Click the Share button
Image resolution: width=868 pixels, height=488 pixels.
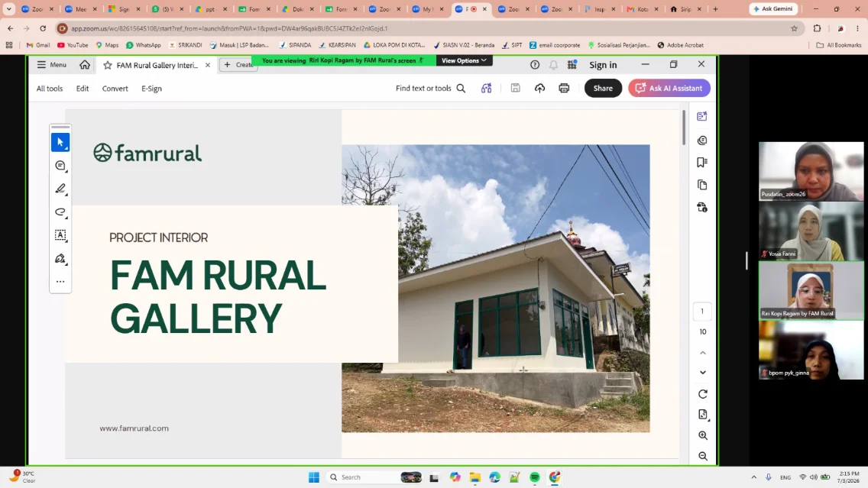tap(603, 88)
